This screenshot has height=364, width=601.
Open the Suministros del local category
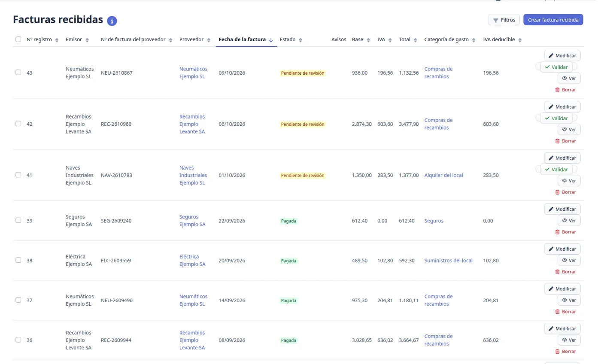448,261
